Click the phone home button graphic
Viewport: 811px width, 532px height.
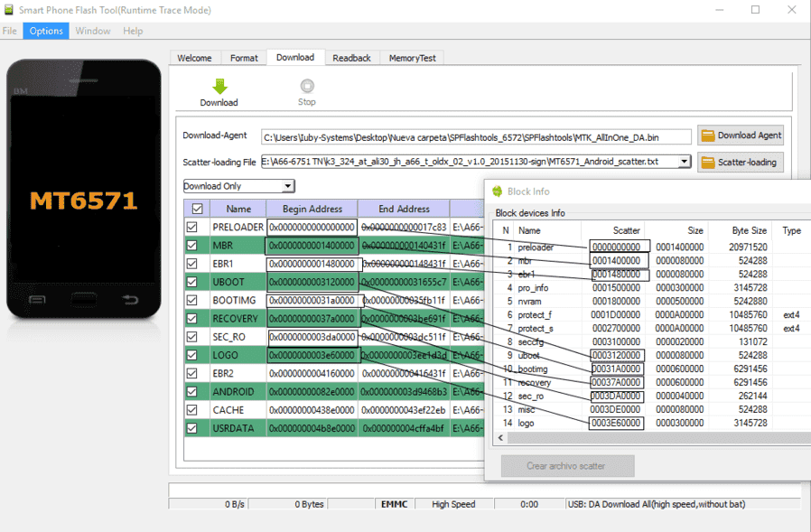pos(84,299)
